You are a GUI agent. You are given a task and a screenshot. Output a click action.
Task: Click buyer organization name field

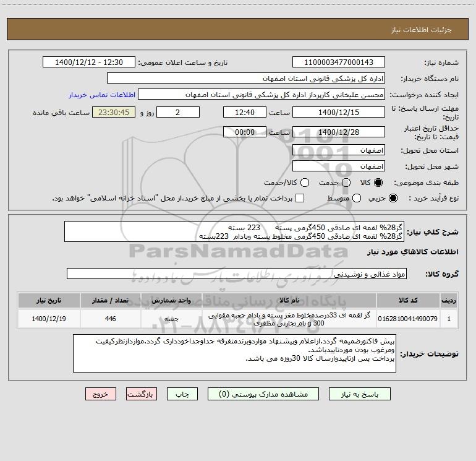click(x=246, y=79)
